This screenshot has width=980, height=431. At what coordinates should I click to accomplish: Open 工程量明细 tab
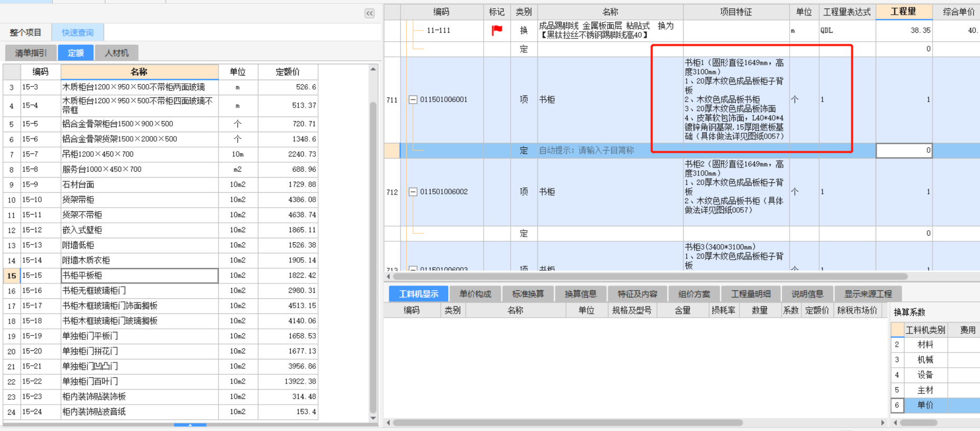(751, 294)
